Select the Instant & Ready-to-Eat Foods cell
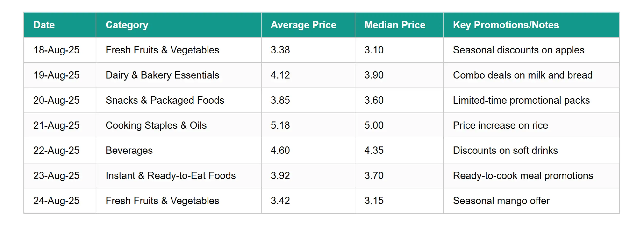The height and width of the screenshot is (226, 644). (x=171, y=176)
